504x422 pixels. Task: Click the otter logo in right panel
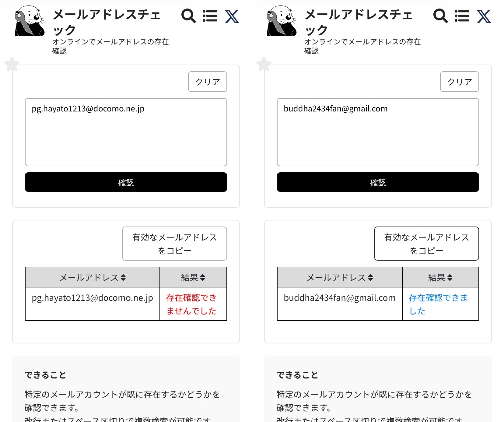coord(282,21)
